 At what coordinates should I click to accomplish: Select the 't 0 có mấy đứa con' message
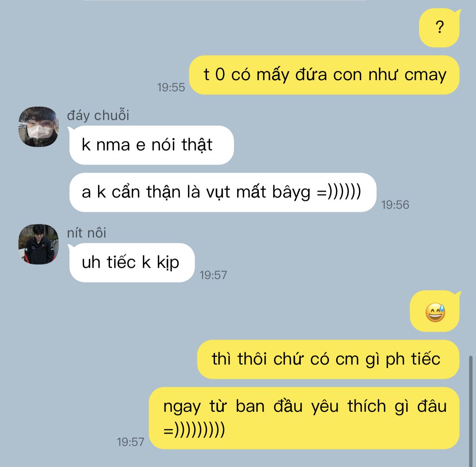pos(324,75)
